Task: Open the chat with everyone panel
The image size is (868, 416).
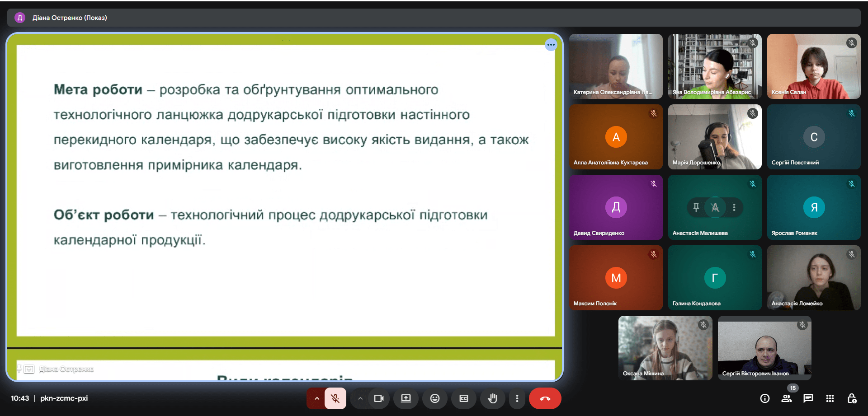Action: 808,398
